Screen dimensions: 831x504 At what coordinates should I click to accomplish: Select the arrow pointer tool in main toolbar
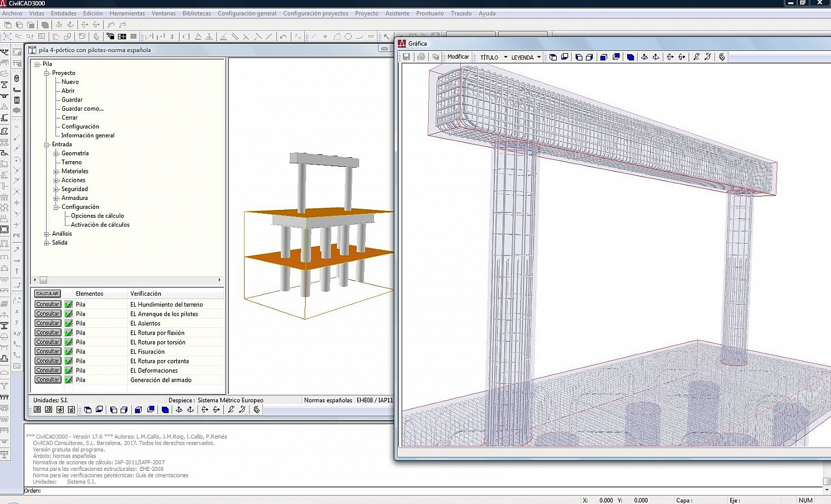click(x=386, y=37)
